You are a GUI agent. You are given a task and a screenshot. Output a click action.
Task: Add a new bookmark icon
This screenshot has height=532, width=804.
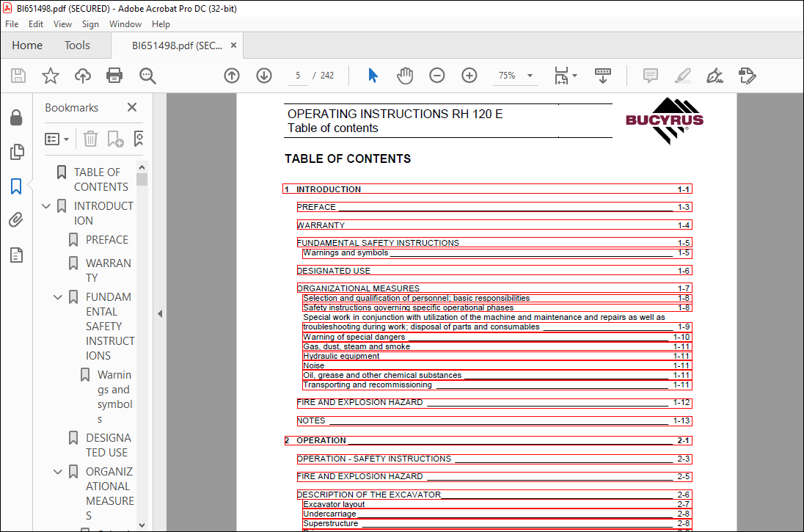tap(115, 139)
